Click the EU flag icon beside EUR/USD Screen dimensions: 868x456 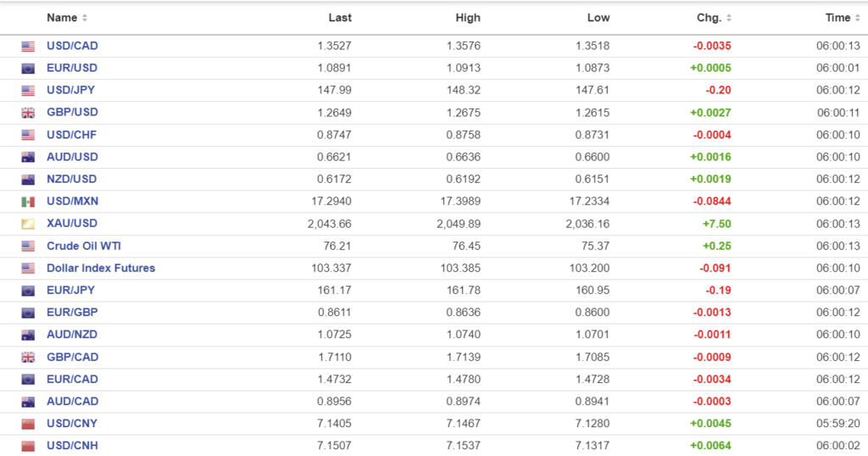[x=28, y=69]
